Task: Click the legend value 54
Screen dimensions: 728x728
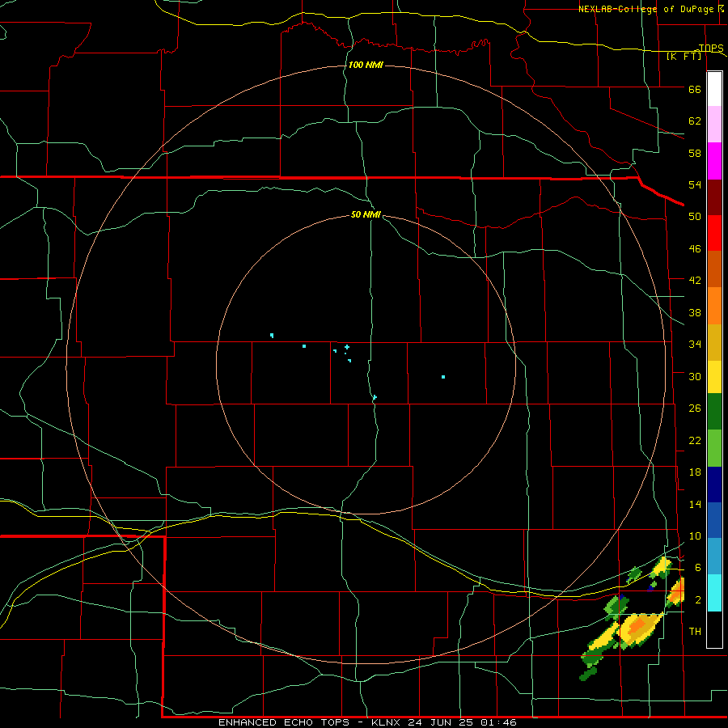Action: click(695, 184)
